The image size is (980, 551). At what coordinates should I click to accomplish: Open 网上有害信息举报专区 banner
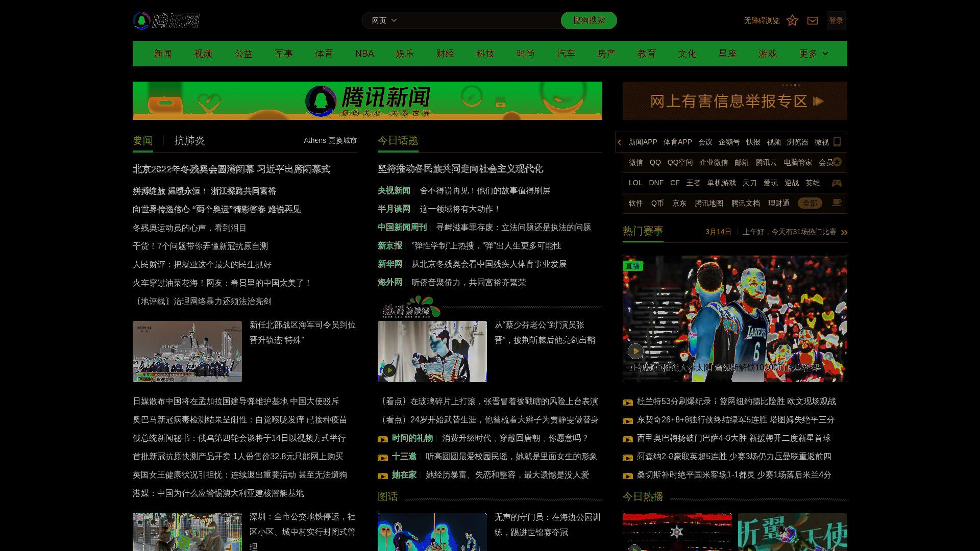(735, 101)
